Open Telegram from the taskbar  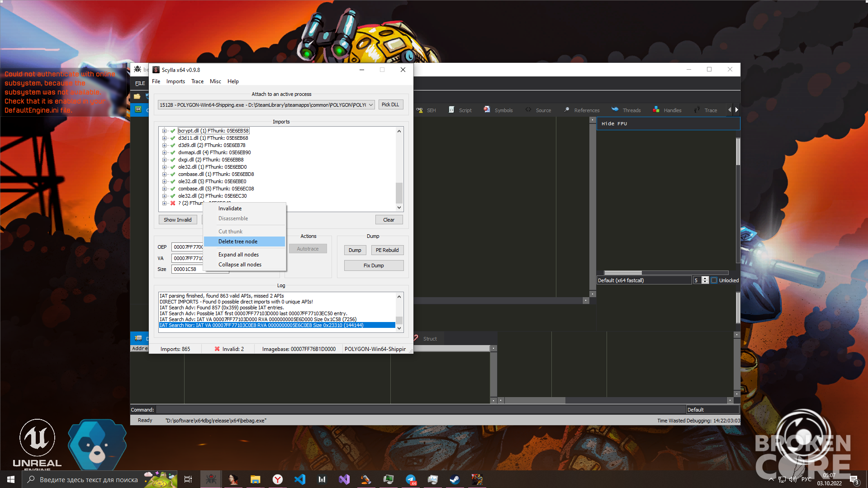411,479
